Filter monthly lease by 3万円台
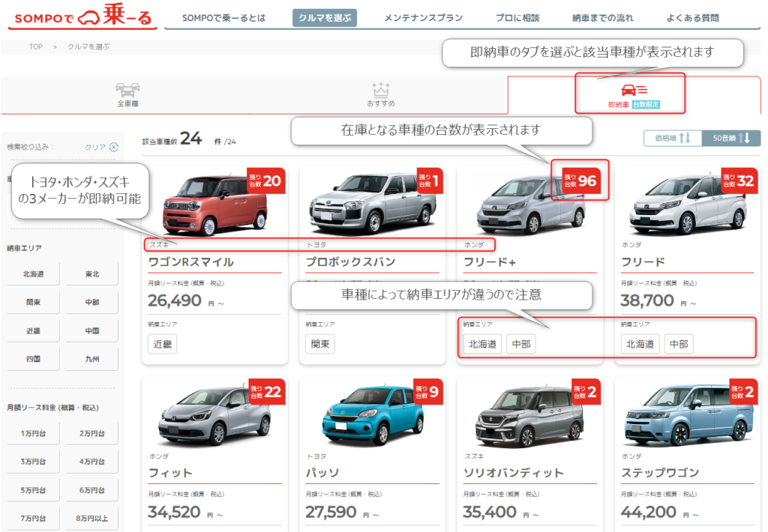 point(33,462)
